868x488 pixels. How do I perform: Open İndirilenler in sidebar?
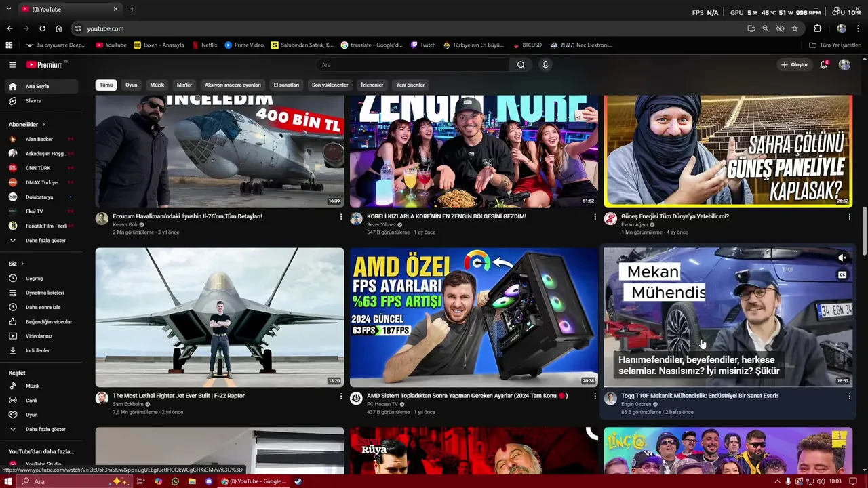click(43, 350)
